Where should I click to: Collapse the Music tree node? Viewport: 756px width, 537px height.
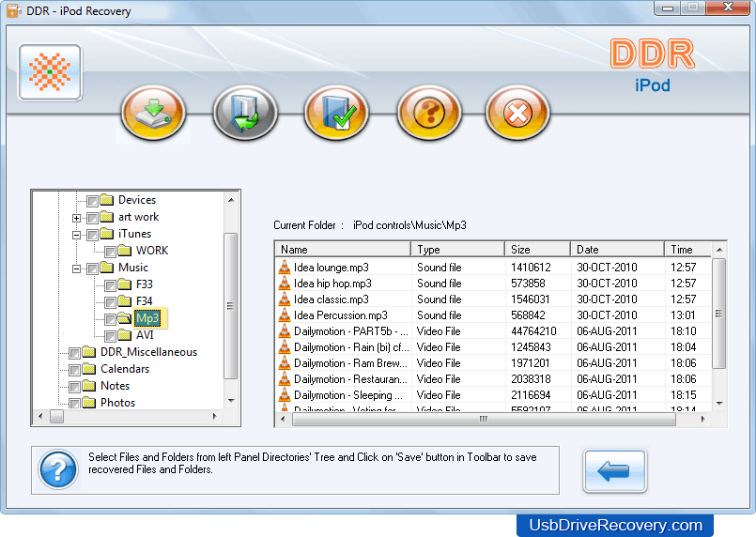[x=77, y=268]
